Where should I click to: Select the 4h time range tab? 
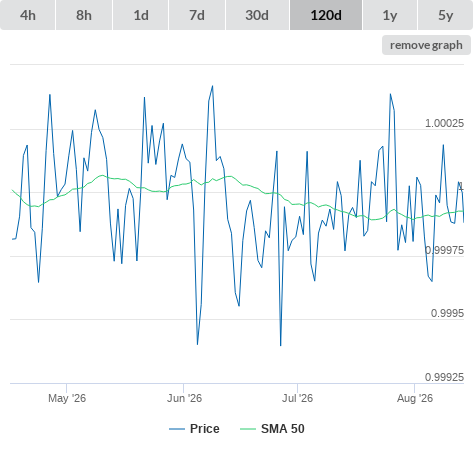pyautogui.click(x=28, y=15)
